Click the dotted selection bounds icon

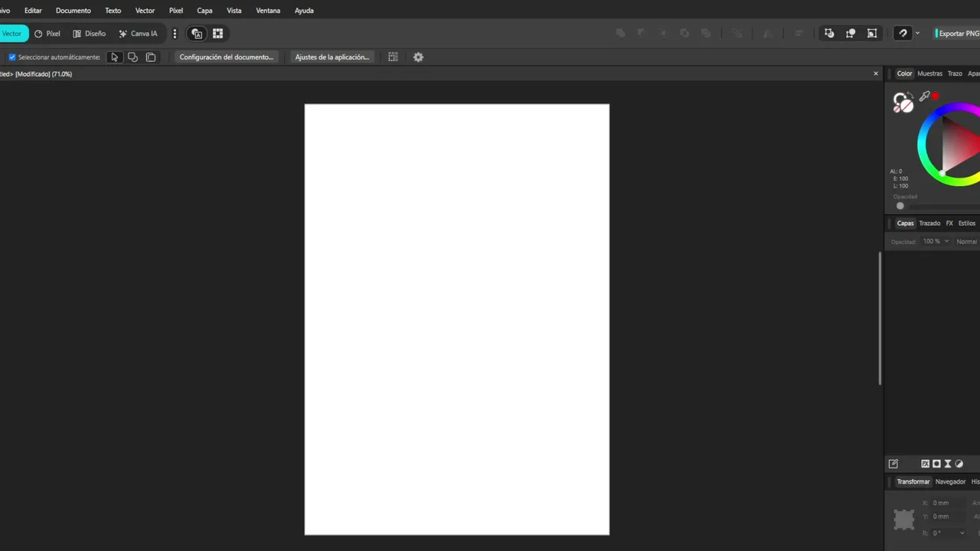(x=393, y=57)
